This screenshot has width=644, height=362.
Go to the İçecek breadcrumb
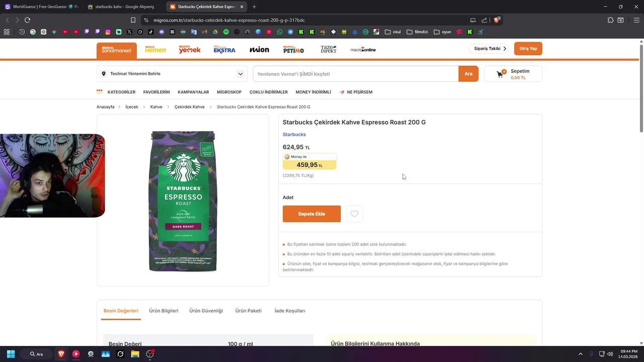tap(132, 107)
